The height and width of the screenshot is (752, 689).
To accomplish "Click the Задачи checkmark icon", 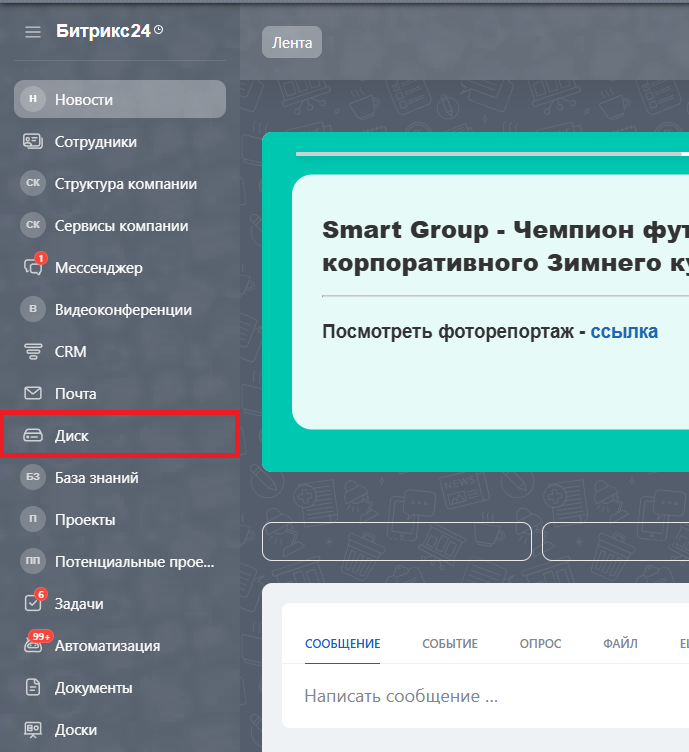I will coord(33,603).
